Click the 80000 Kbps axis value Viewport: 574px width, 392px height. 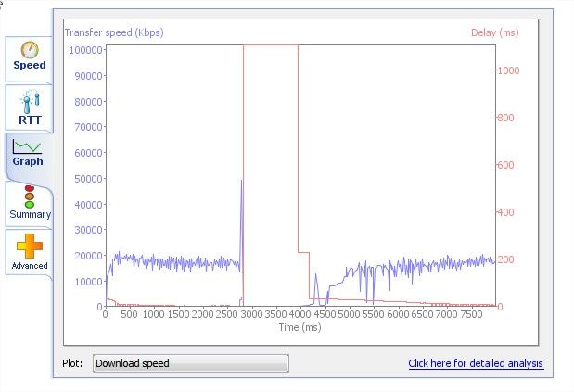pyautogui.click(x=89, y=102)
